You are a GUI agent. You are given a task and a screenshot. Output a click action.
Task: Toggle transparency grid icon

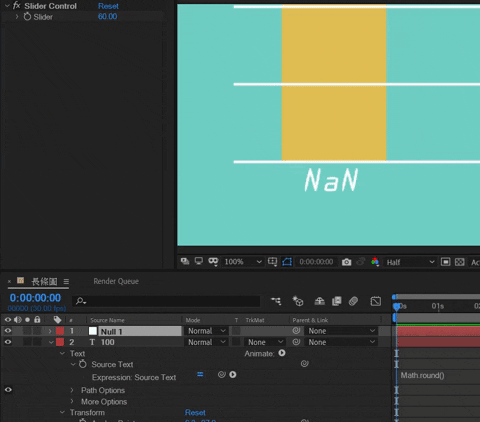(460, 262)
